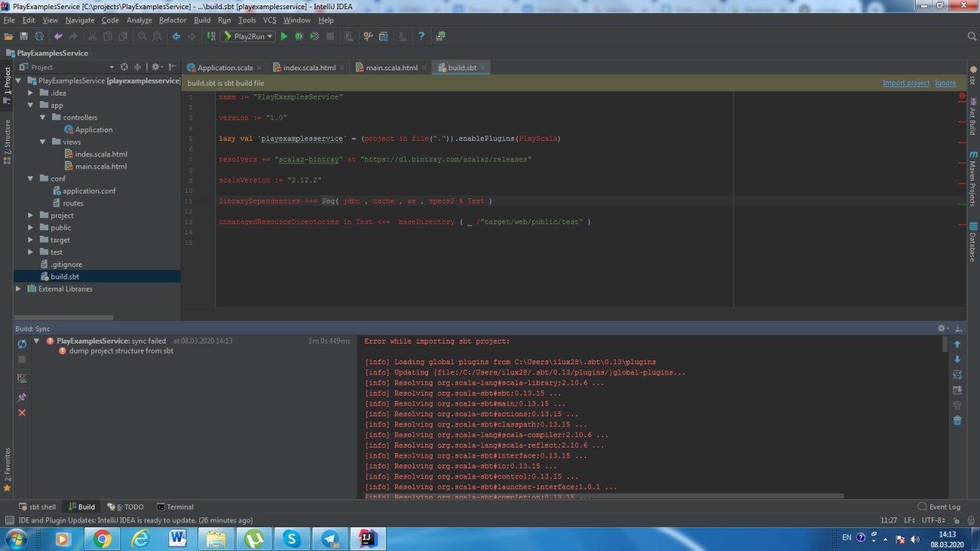Close Build panel with red X icon
The width and height of the screenshot is (980, 551).
tap(21, 412)
